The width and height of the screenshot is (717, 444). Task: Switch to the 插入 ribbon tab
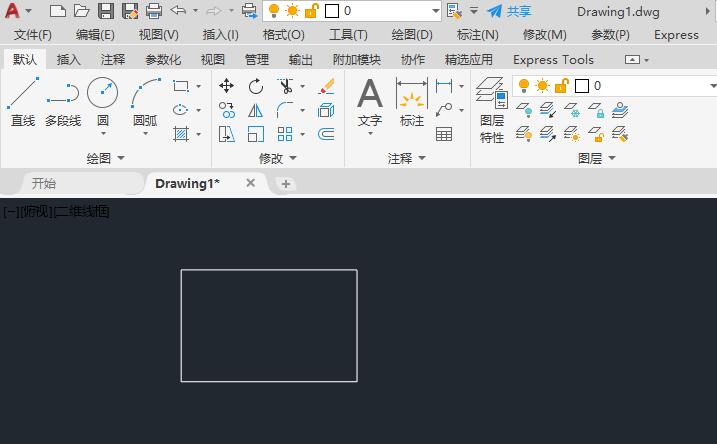(69, 59)
